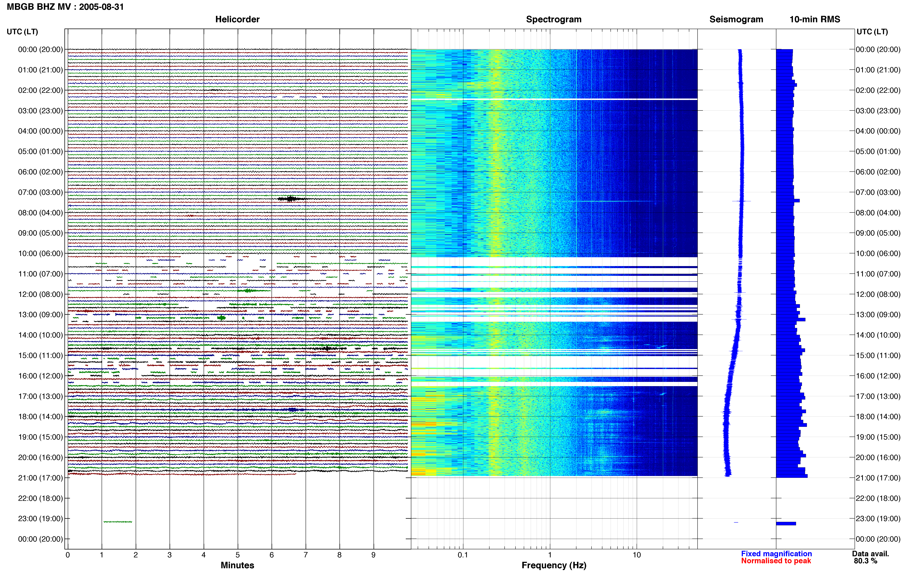The height and width of the screenshot is (578, 924).
Task: Click the right '23:00 (19:00)' time label
Action: click(x=878, y=518)
